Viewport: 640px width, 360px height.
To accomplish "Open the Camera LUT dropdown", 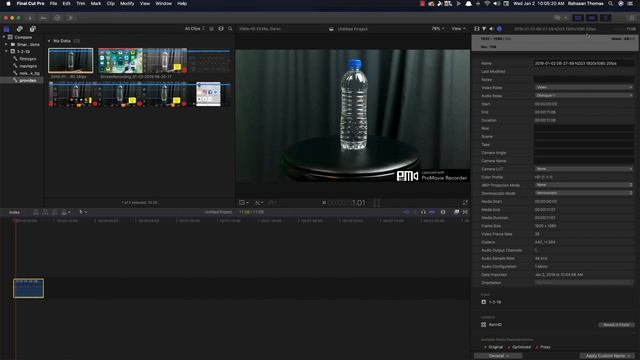I will pyautogui.click(x=584, y=169).
